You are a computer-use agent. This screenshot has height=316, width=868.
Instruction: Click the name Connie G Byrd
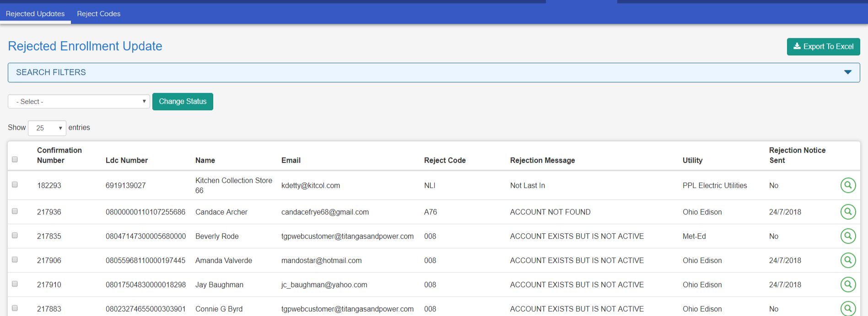click(219, 309)
